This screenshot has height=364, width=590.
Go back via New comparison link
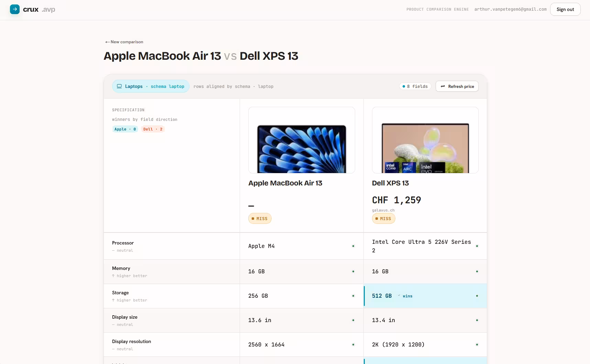[124, 42]
